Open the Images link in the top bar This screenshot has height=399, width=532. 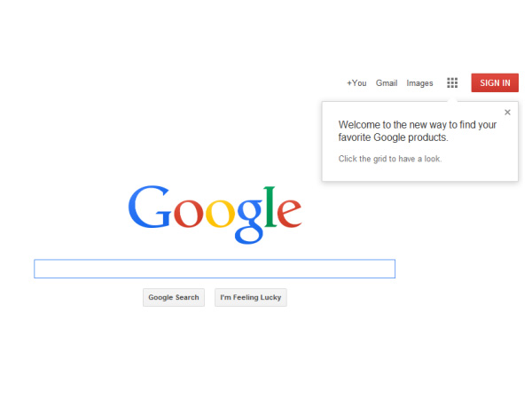(419, 83)
